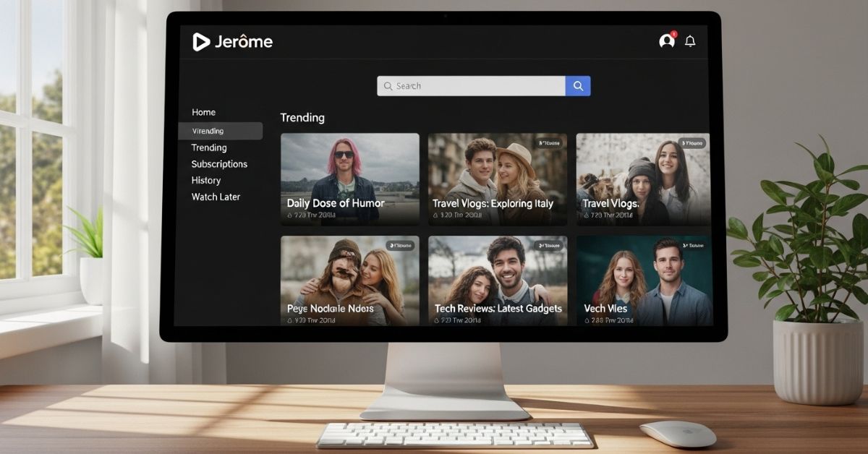The image size is (868, 454).
Task: Click the play-triangle logo icon beside Jerôme
Action: pyautogui.click(x=201, y=42)
